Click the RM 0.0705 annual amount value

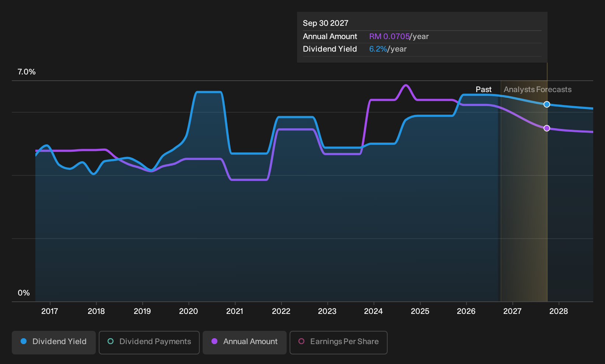(x=389, y=36)
